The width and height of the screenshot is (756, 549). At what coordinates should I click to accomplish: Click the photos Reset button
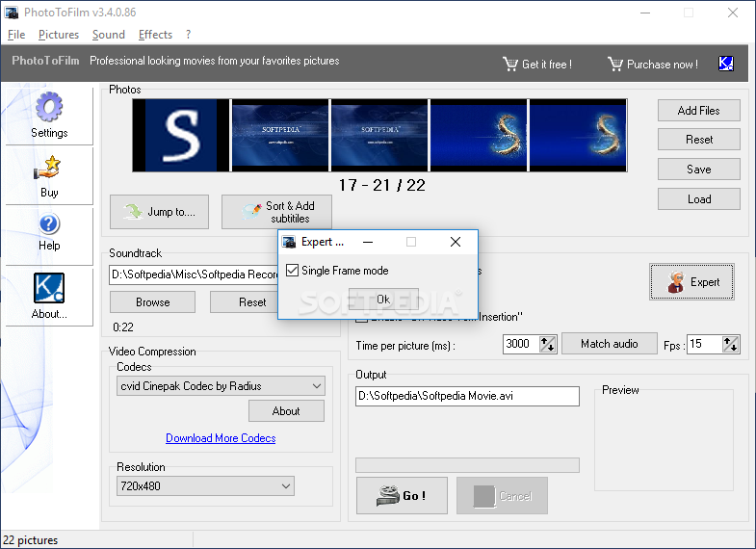(698, 140)
